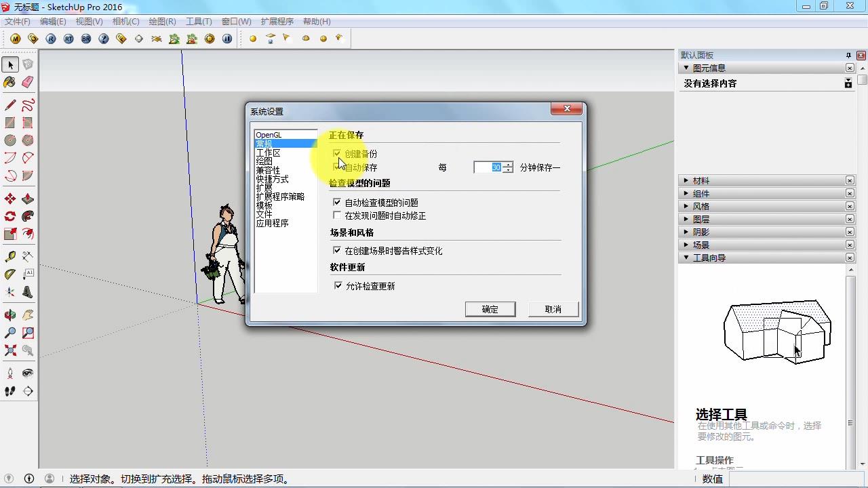868x488 pixels.
Task: Expand the 图层 panel
Action: coord(686,219)
